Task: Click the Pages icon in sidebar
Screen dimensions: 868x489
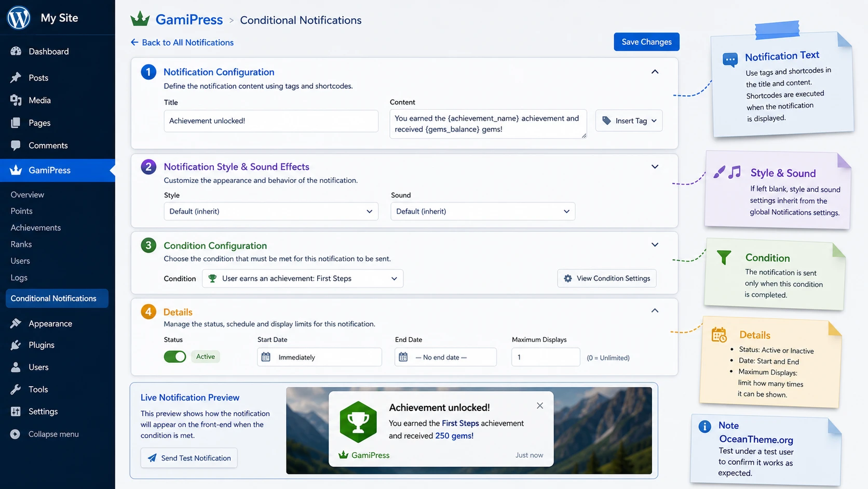Action: [16, 123]
